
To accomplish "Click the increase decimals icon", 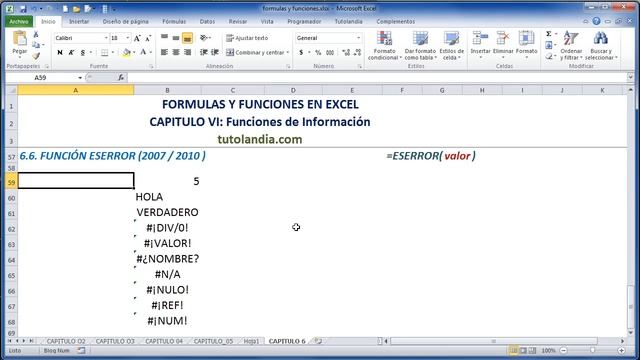I will point(346,53).
